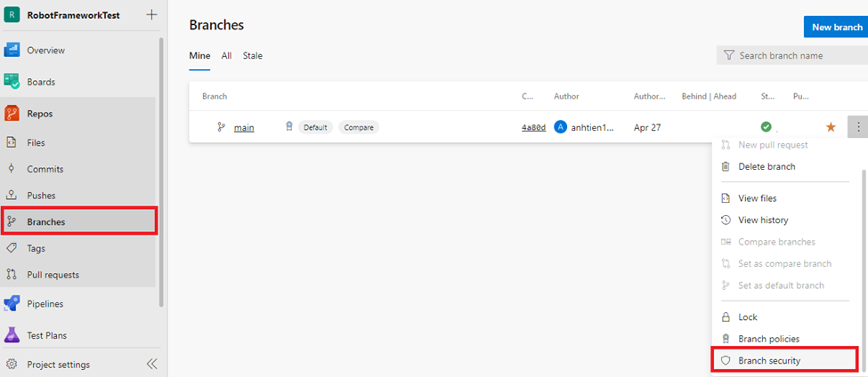Open the main branch more-options menu
This screenshot has width=868, height=377.
coord(858,127)
